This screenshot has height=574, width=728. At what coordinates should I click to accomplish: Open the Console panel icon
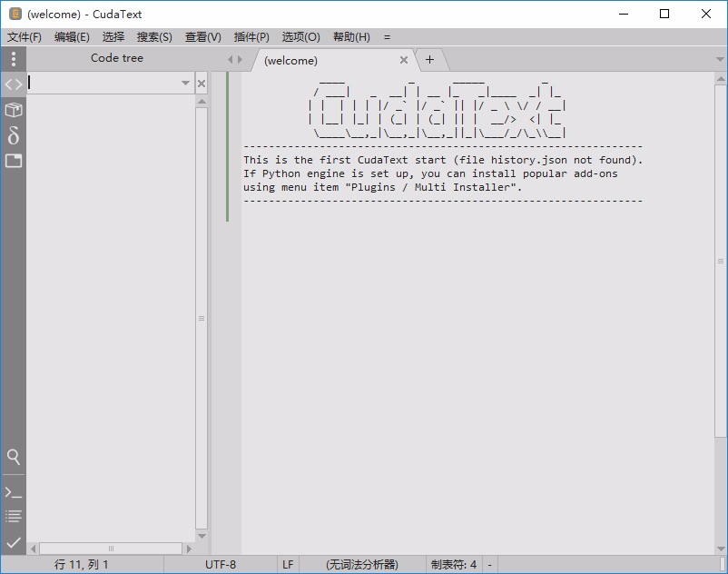coord(14,492)
